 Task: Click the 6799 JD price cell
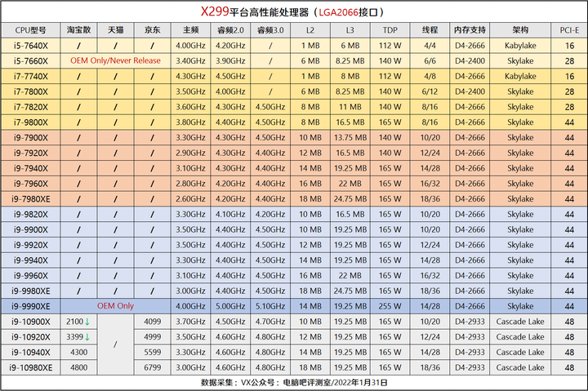(152, 368)
